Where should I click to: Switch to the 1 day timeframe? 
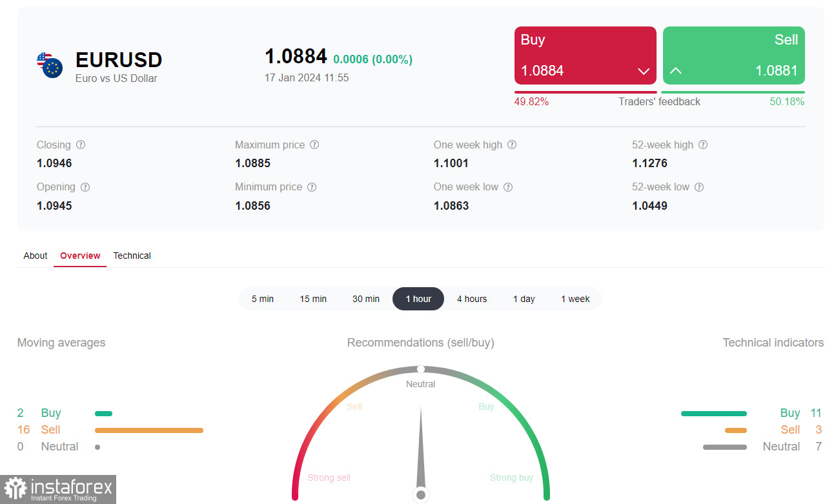tap(524, 299)
